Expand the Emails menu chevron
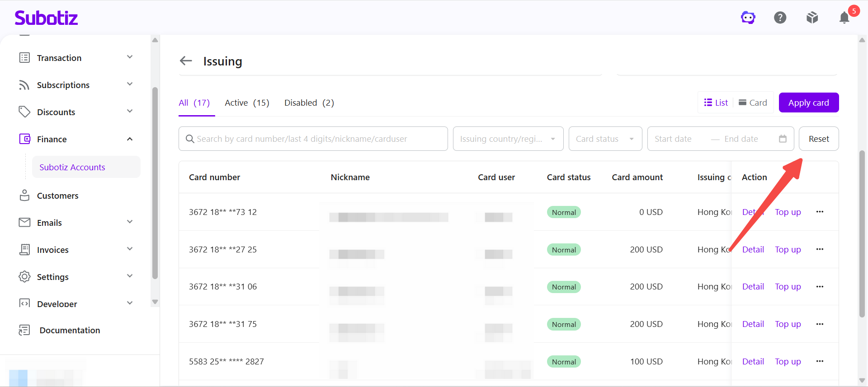868x387 pixels. [130, 222]
